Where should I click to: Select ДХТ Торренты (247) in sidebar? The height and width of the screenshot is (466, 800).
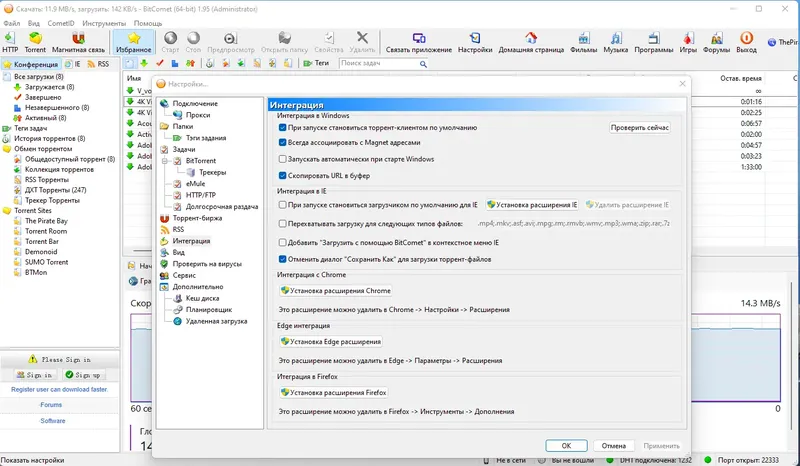[x=56, y=190]
